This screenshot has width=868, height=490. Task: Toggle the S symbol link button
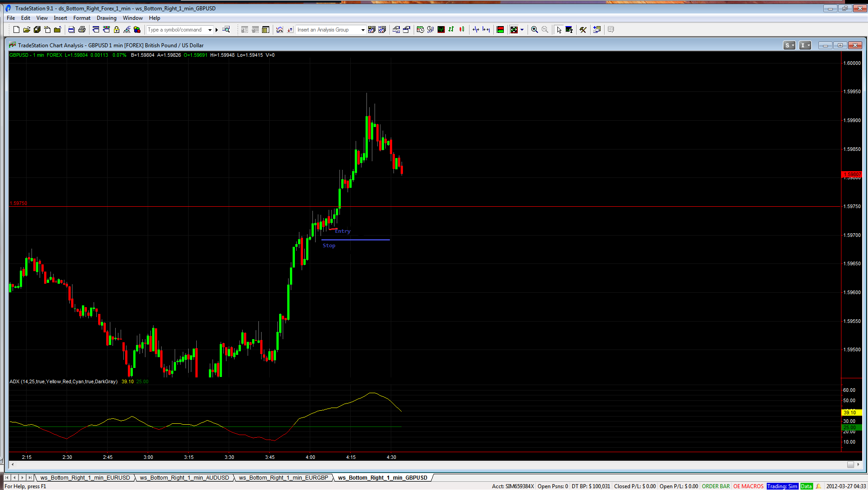tap(789, 45)
